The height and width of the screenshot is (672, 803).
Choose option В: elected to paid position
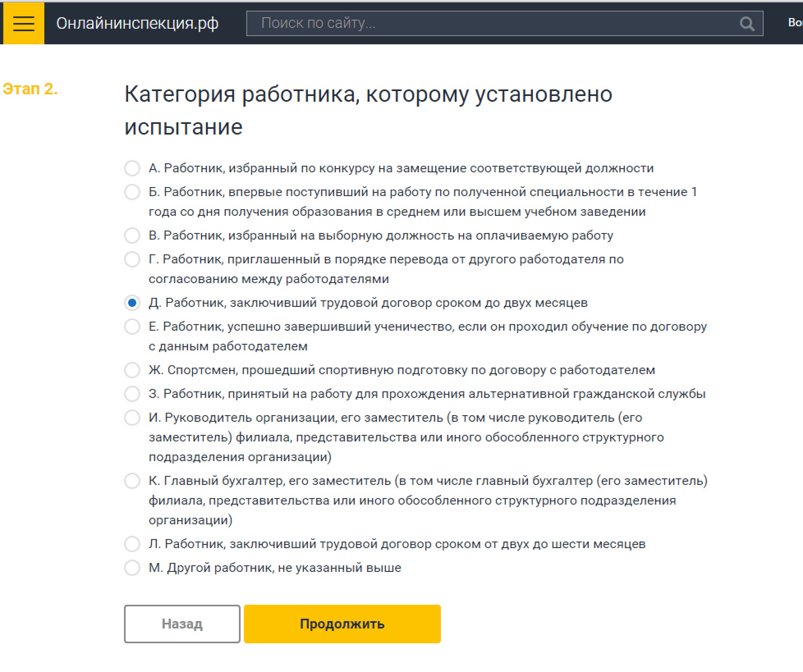[x=132, y=235]
